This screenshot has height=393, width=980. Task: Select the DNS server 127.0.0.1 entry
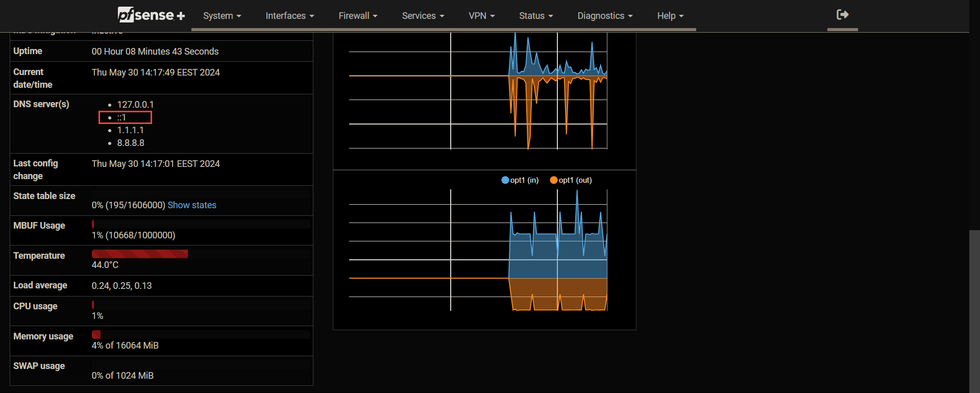tap(135, 105)
